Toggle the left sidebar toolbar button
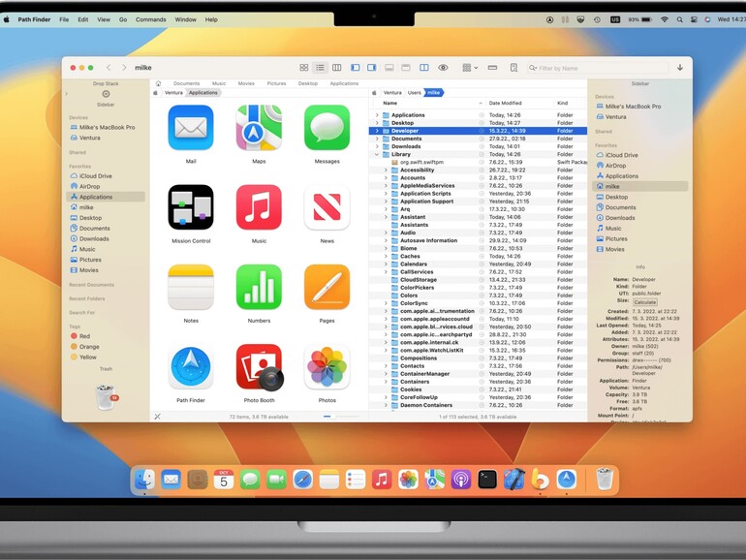The height and width of the screenshot is (560, 746). point(356,68)
